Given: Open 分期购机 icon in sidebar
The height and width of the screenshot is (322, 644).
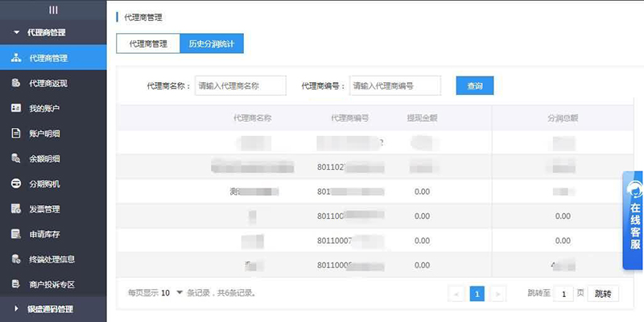Looking at the screenshot, I should pyautogui.click(x=16, y=184).
